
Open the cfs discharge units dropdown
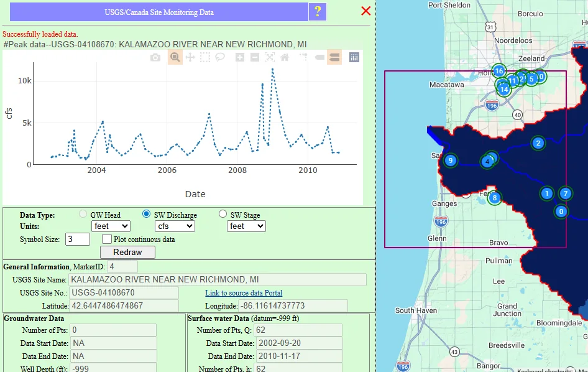tap(175, 226)
